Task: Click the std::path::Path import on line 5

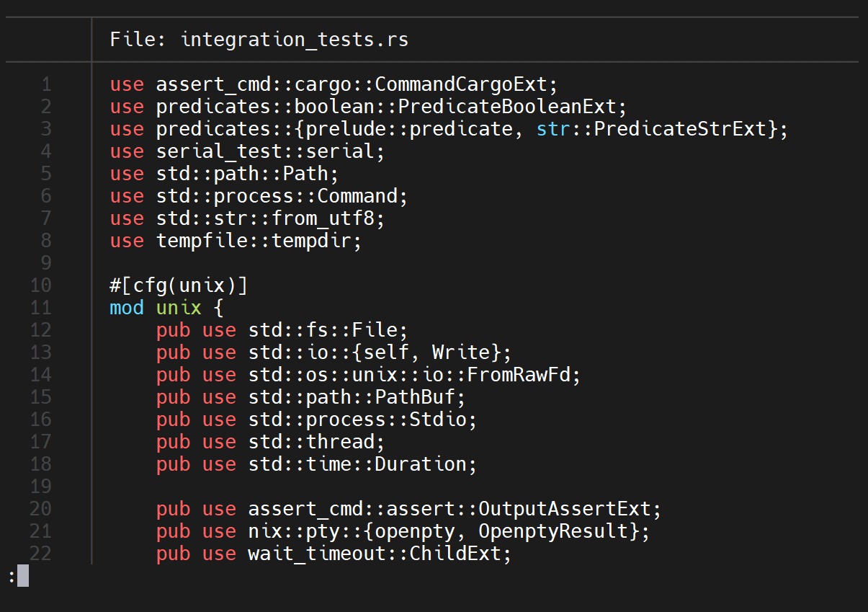Action: point(248,174)
